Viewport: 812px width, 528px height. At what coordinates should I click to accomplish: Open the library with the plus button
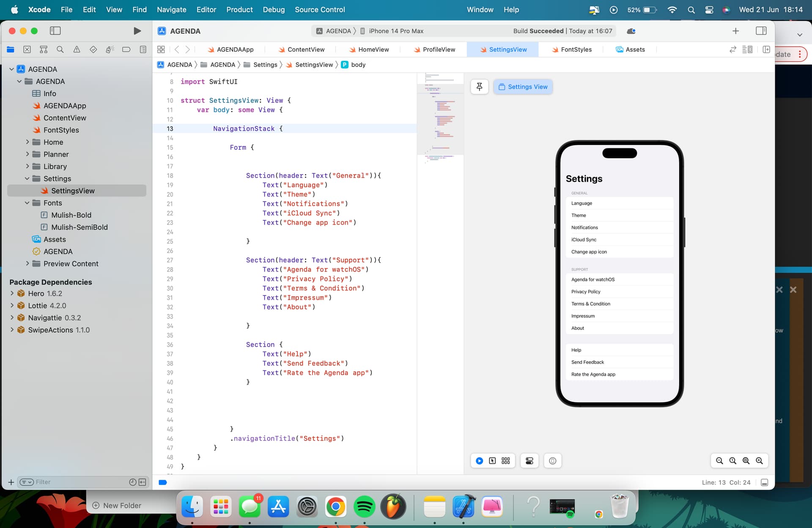point(735,31)
